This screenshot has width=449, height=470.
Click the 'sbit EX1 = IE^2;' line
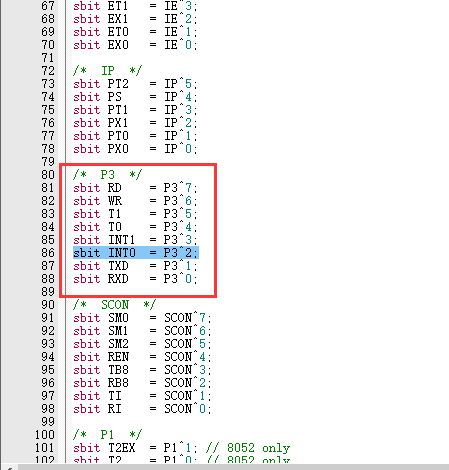point(135,19)
